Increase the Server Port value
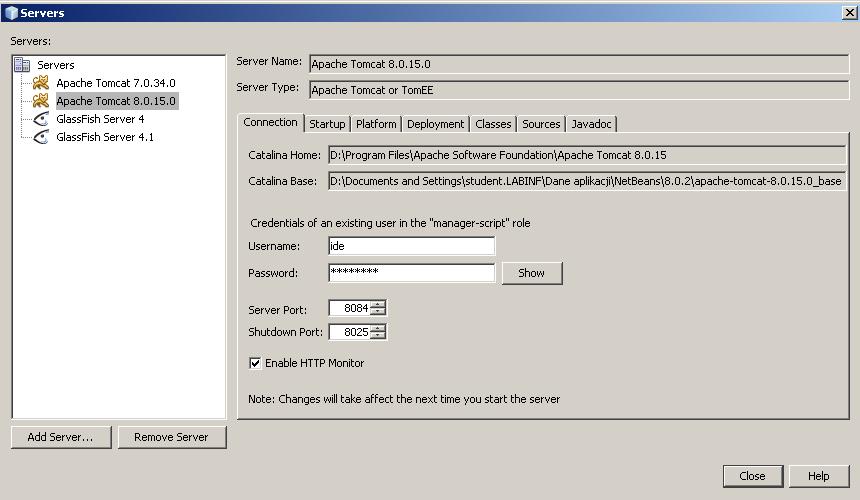The height and width of the screenshot is (500, 860). click(378, 304)
